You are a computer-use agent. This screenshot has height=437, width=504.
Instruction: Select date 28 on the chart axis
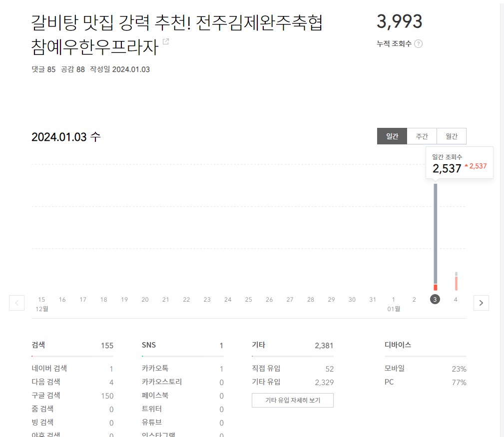311,300
